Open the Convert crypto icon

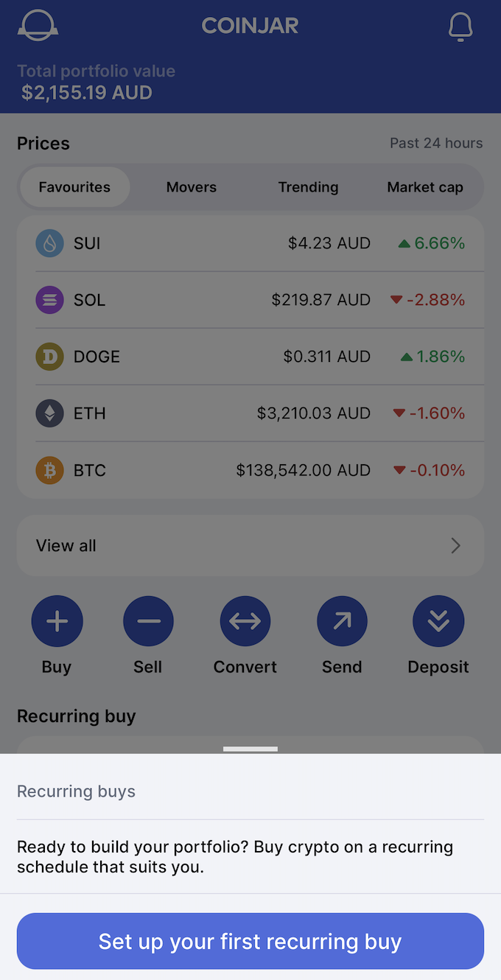[x=245, y=621]
